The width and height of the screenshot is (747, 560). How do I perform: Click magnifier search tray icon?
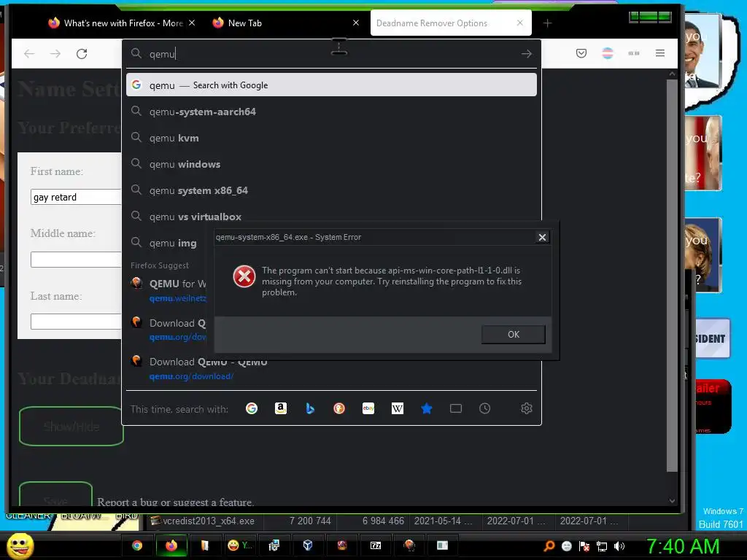(x=549, y=546)
